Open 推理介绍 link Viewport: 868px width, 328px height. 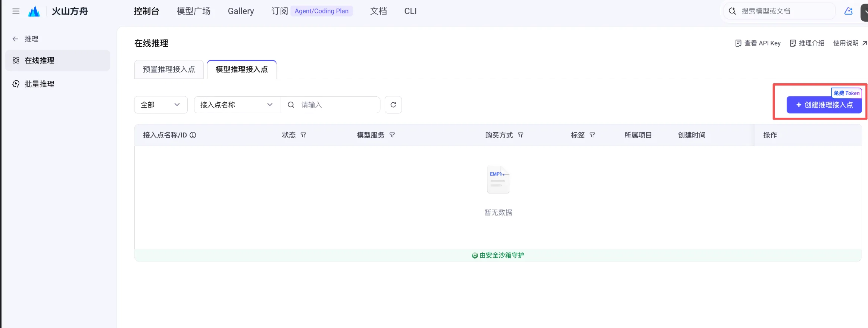807,43
